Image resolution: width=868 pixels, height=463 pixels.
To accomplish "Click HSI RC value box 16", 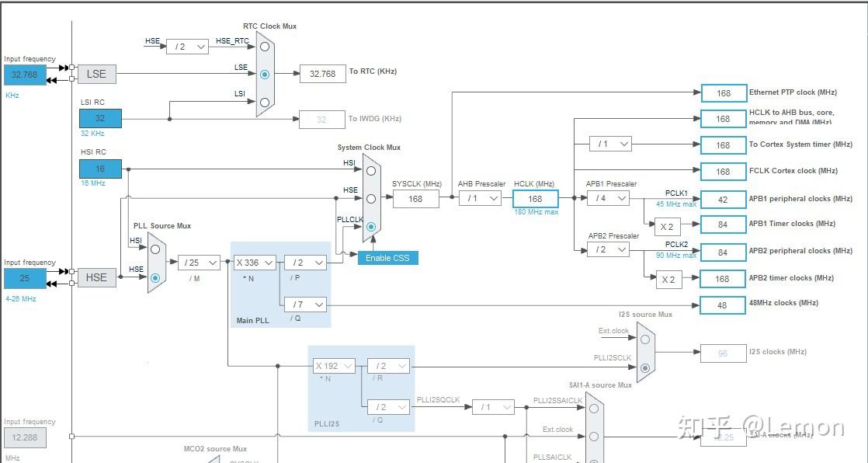I will tap(100, 169).
